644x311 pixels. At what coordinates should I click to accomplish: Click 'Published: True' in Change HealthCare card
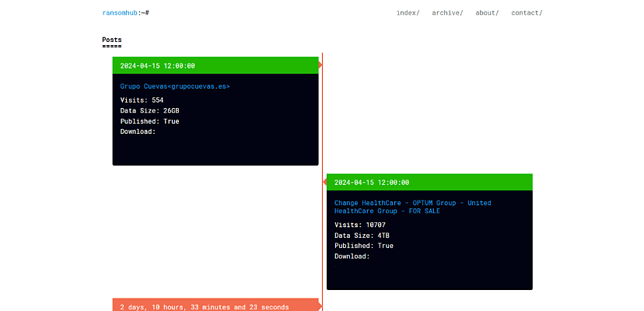[x=364, y=246]
